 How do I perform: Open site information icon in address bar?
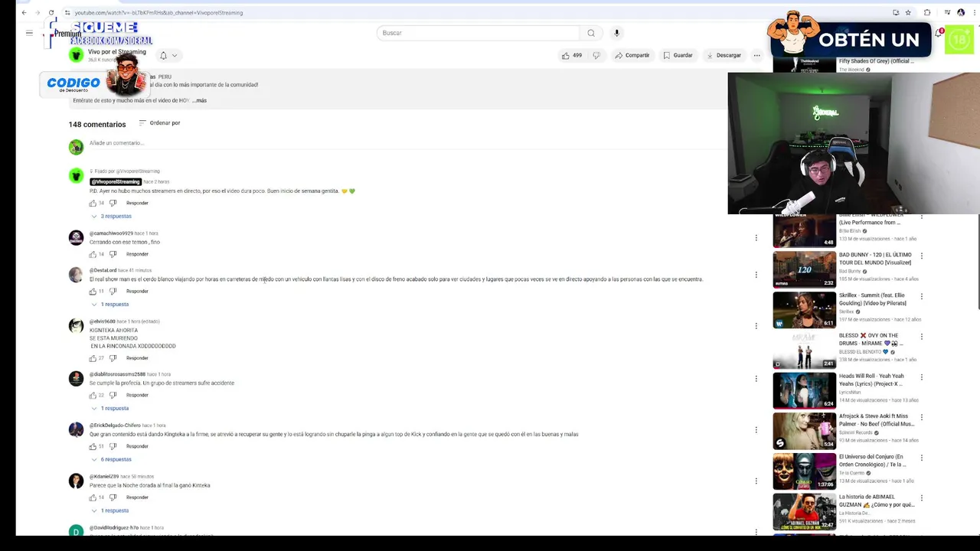point(67,12)
